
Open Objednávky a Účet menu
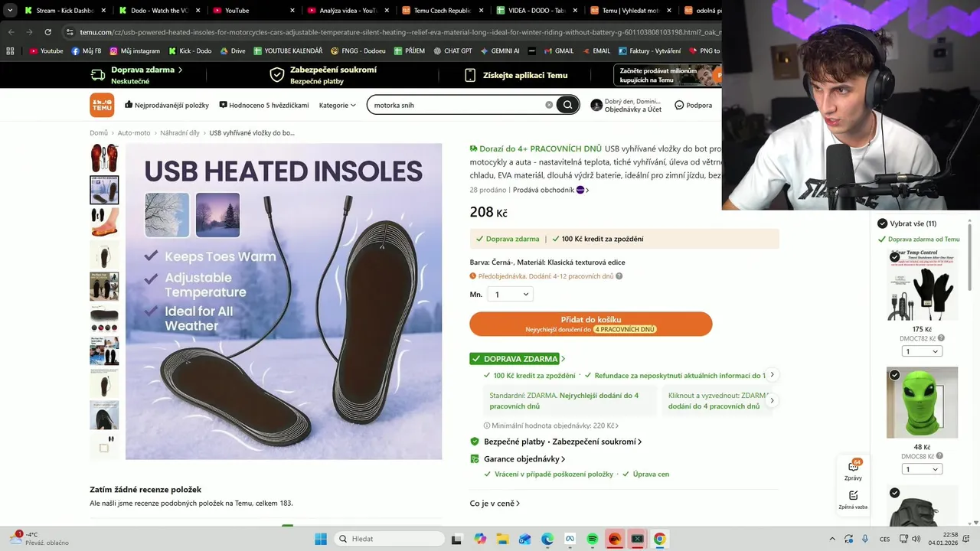pyautogui.click(x=626, y=105)
